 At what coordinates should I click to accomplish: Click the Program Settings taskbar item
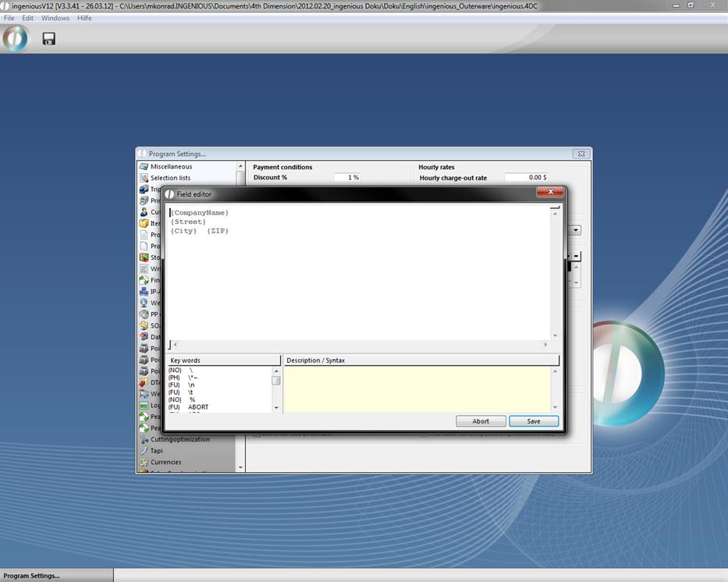coord(31,576)
